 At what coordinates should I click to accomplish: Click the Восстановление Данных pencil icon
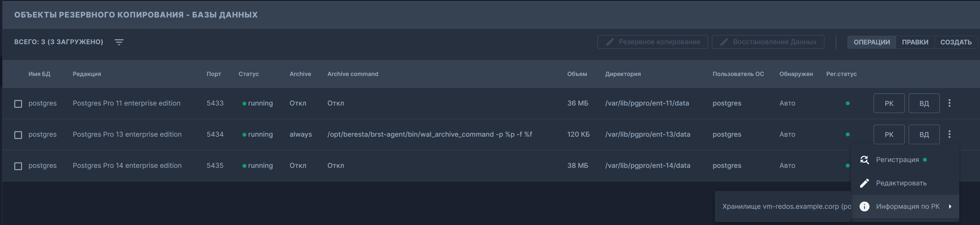724,42
